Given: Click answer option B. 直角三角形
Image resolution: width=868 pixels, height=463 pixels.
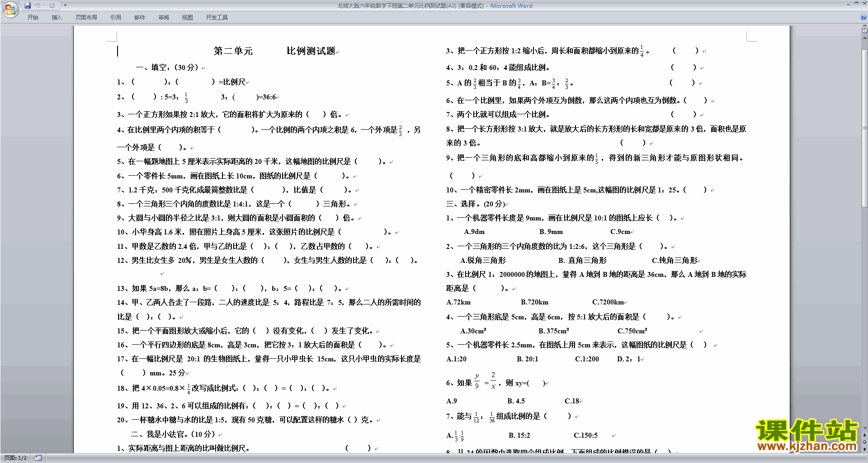Looking at the screenshot, I should click(582, 261).
